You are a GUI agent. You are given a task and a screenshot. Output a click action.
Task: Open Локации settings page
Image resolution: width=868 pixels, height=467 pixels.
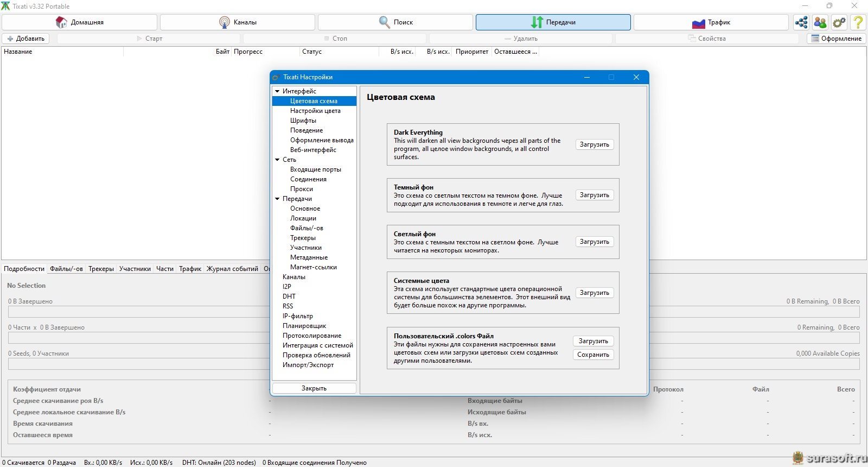[x=303, y=218]
